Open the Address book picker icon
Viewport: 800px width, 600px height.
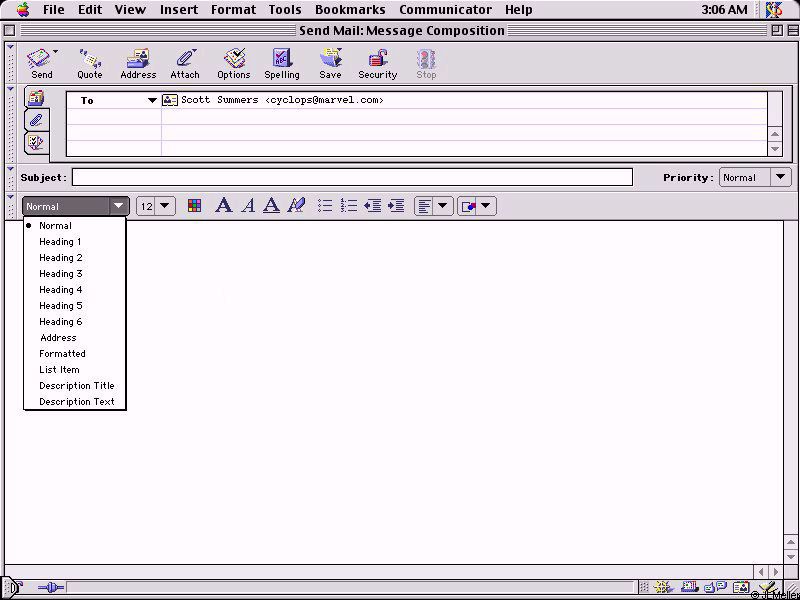point(138,63)
